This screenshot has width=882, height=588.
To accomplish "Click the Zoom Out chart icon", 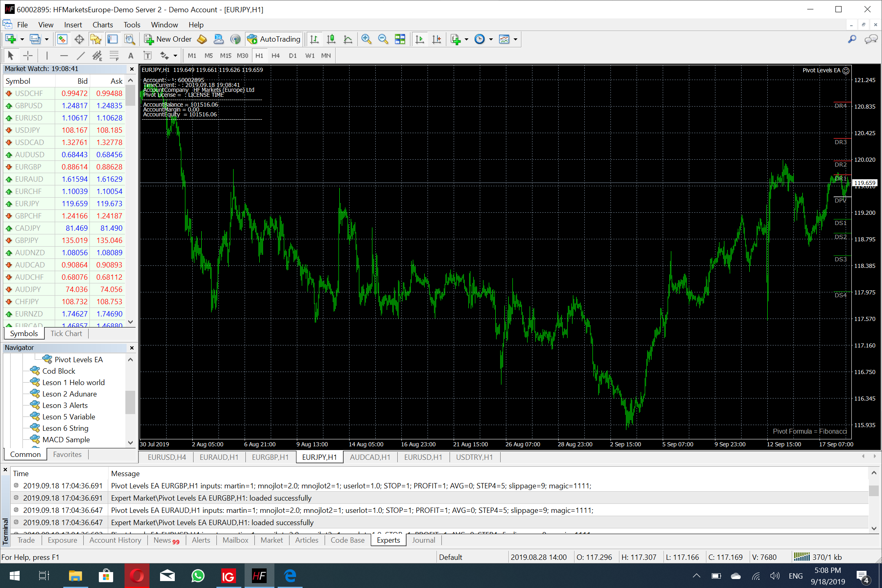I will click(383, 39).
